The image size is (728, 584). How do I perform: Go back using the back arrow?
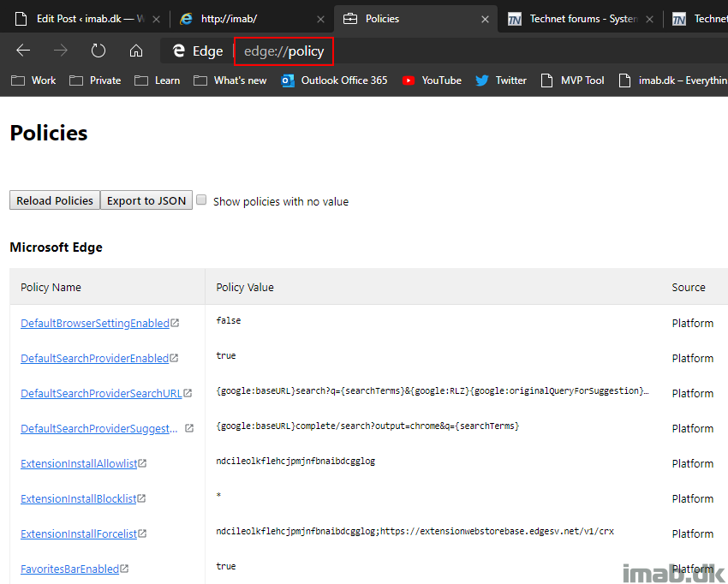[23, 51]
